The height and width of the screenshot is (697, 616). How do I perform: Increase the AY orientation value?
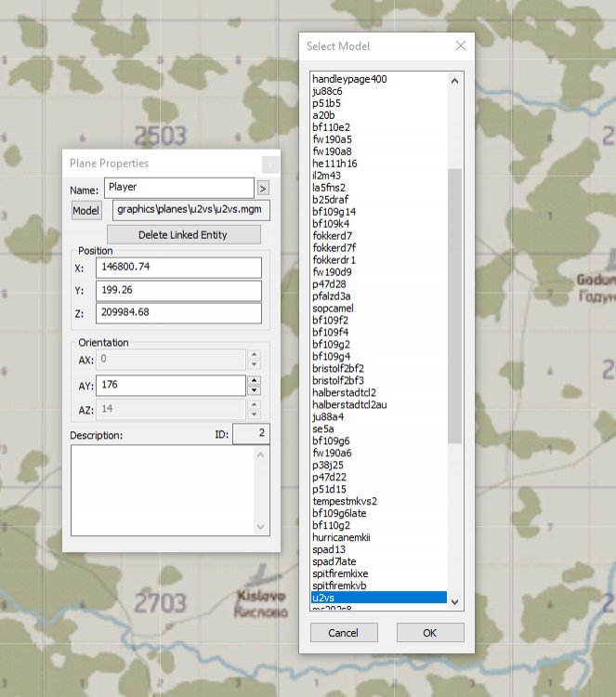pos(255,380)
